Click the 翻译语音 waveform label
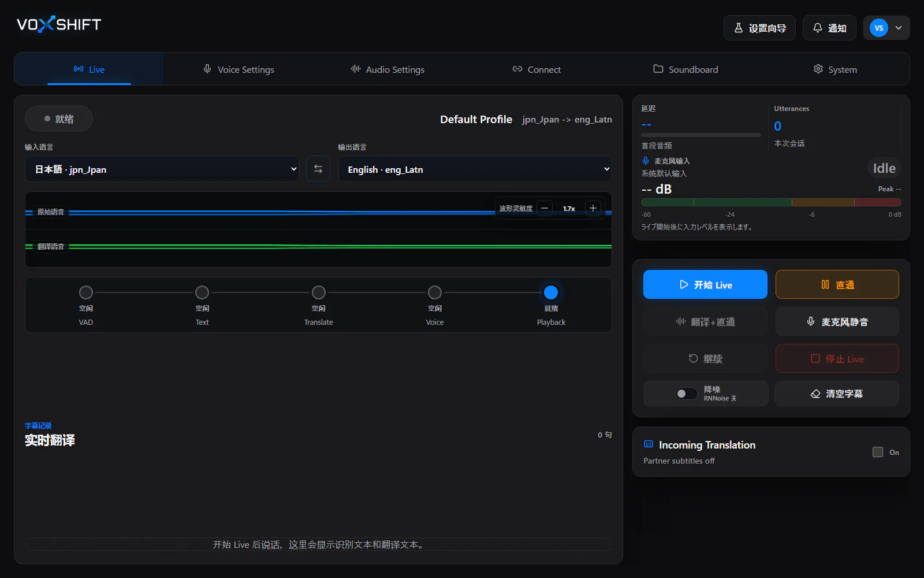924x578 pixels. point(51,247)
